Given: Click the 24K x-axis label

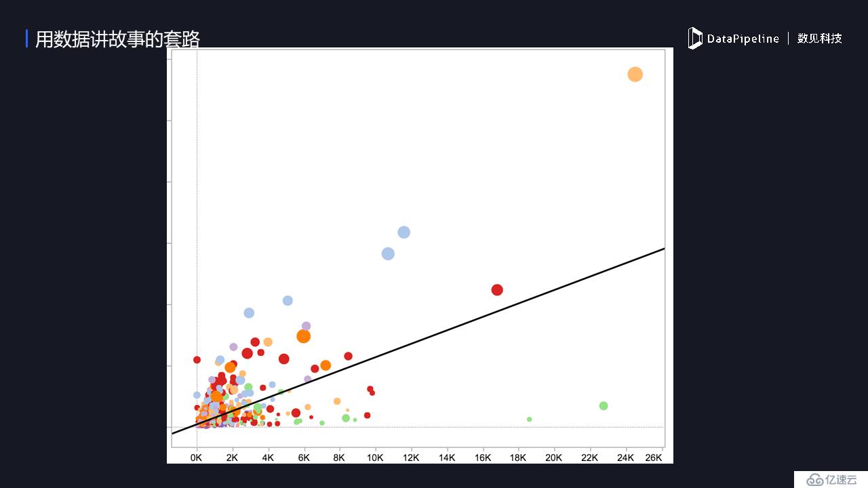Looking at the screenshot, I should tap(626, 458).
